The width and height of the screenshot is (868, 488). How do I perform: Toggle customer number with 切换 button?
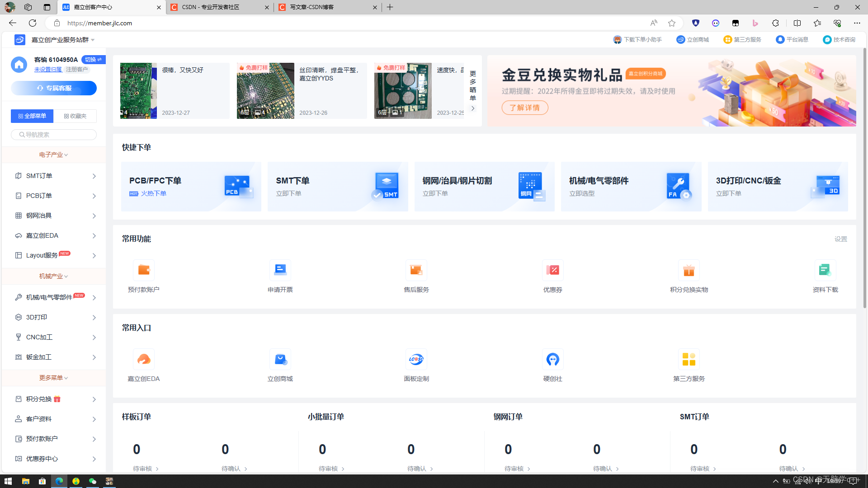[x=93, y=60]
